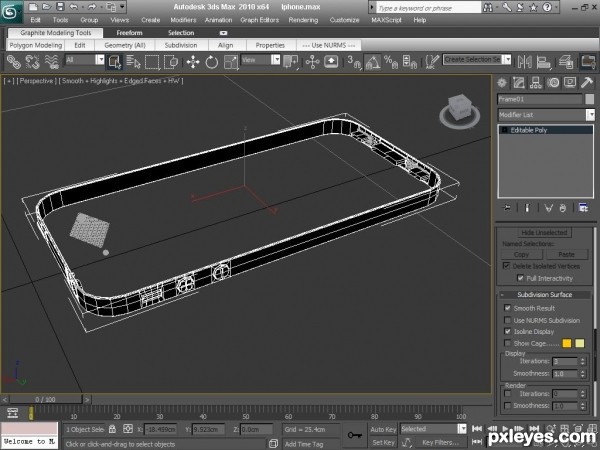Toggle Delete Isolated Vertices checkbox

pos(507,266)
